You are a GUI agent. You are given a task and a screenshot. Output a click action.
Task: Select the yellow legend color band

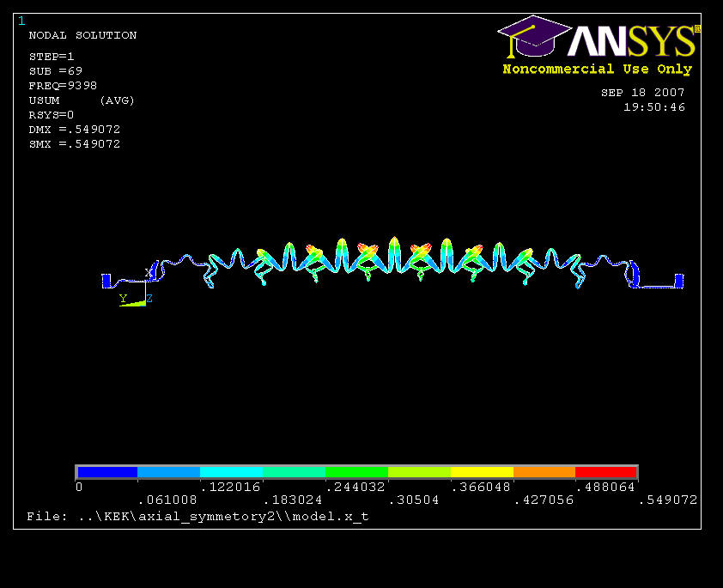482,472
